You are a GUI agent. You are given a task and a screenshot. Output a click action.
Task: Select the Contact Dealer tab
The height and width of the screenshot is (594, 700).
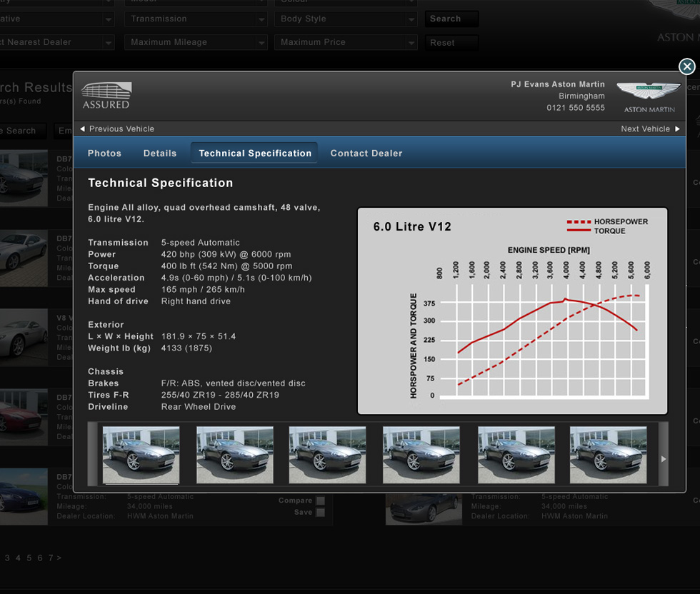click(x=366, y=153)
